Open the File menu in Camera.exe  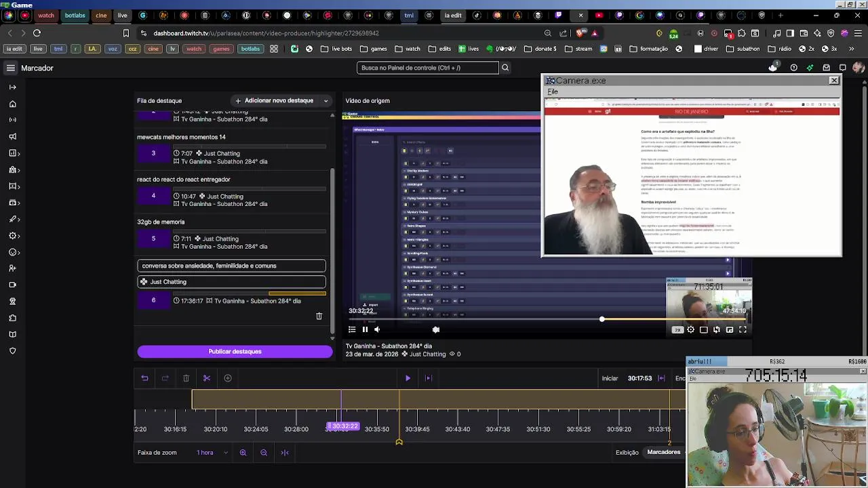click(553, 91)
